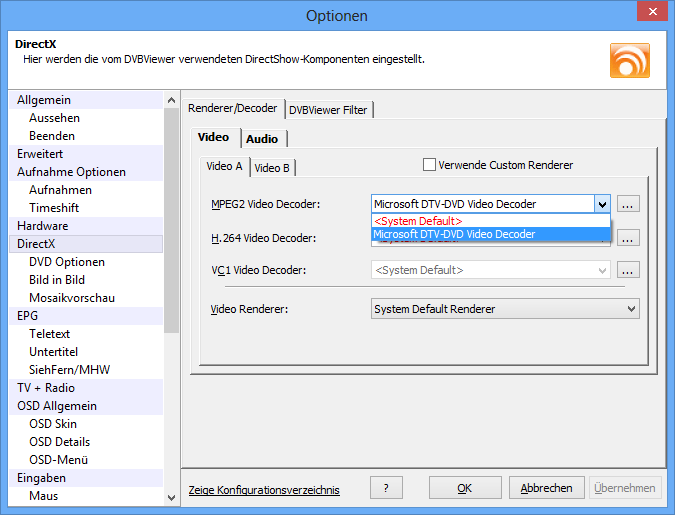This screenshot has height=515, width=675.
Task: Select OSD Skin in the sidebar
Action: (x=53, y=424)
